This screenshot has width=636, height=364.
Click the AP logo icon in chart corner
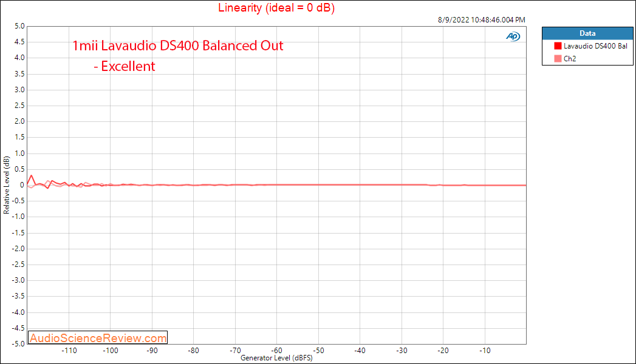point(513,36)
